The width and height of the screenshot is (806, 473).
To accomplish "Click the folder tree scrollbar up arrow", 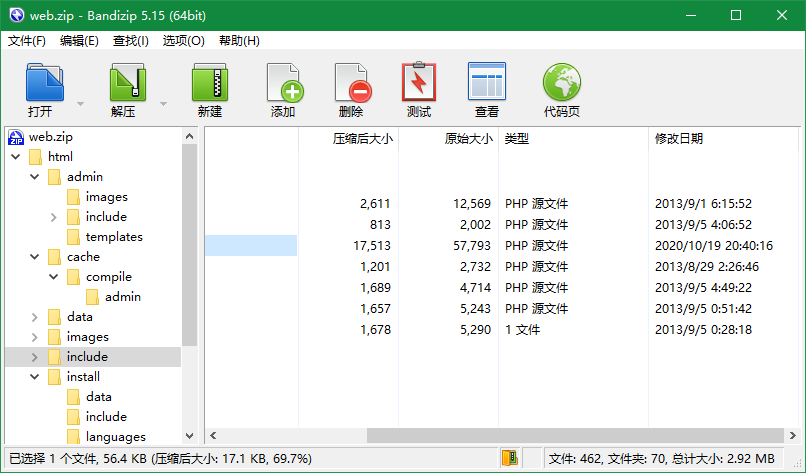I will (x=189, y=136).
